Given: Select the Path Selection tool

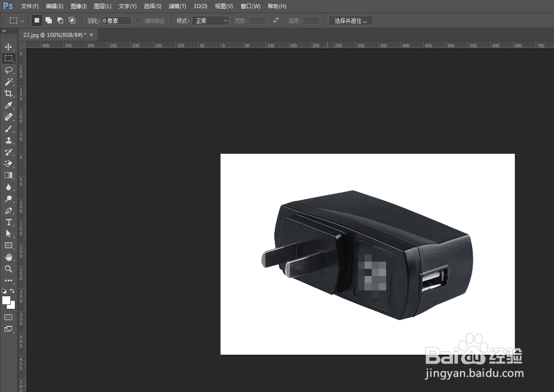Looking at the screenshot, I should coord(8,234).
